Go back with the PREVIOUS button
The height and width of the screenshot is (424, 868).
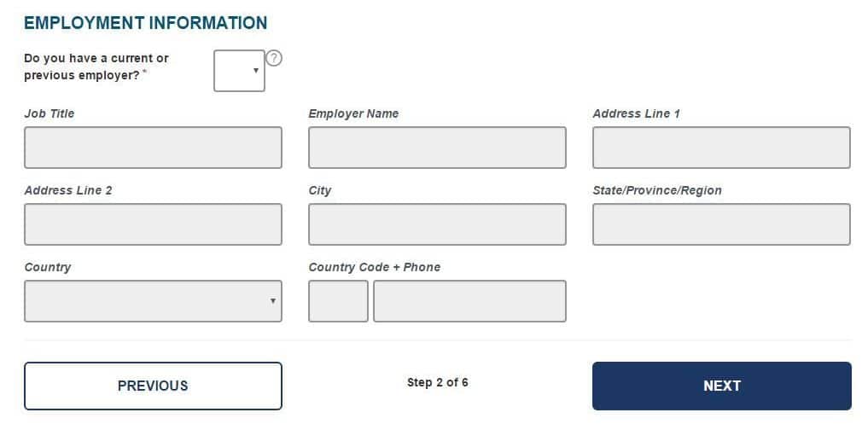click(153, 386)
